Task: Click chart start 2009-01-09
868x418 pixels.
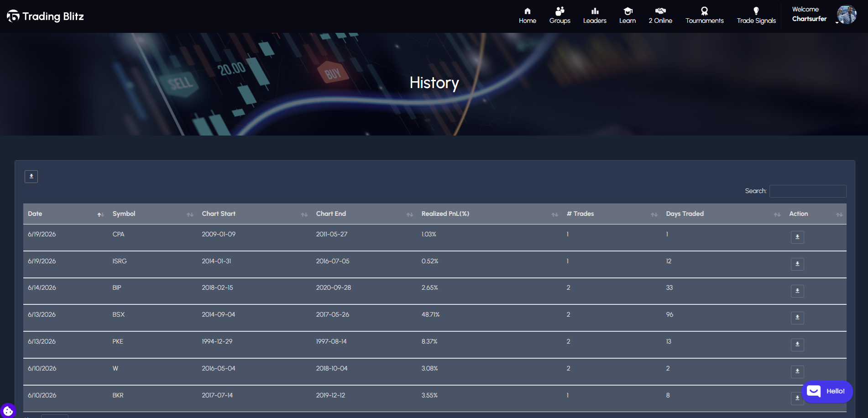Action: (219, 234)
